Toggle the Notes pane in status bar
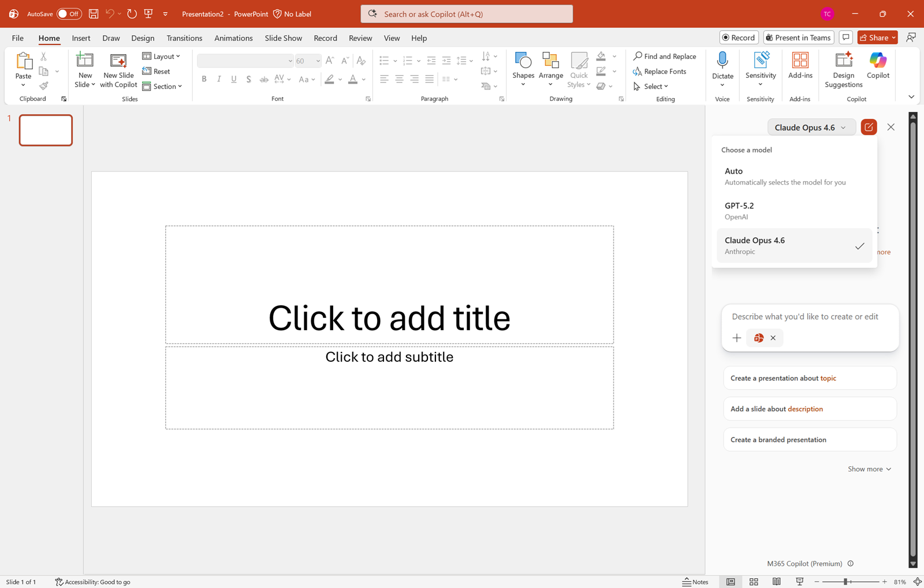924x588 pixels. coord(695,582)
